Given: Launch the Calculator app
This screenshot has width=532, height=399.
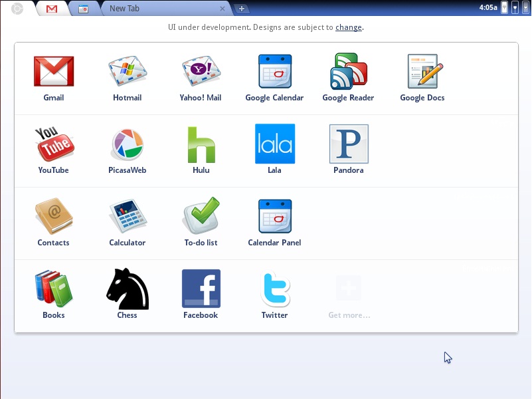Looking at the screenshot, I should coord(128,216).
